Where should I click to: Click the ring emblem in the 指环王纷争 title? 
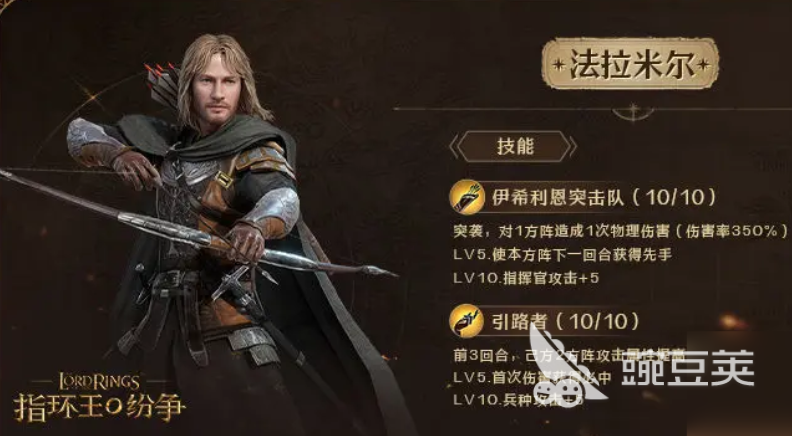tap(115, 408)
